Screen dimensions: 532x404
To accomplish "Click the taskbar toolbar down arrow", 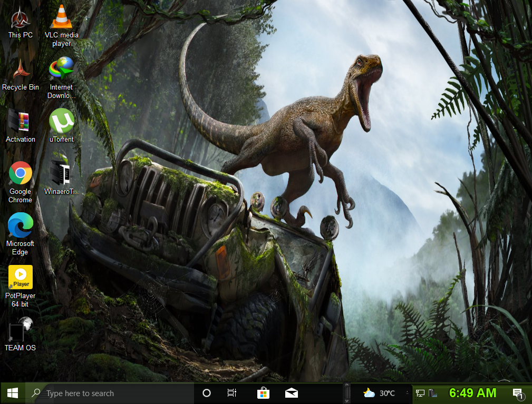I will pos(347,401).
